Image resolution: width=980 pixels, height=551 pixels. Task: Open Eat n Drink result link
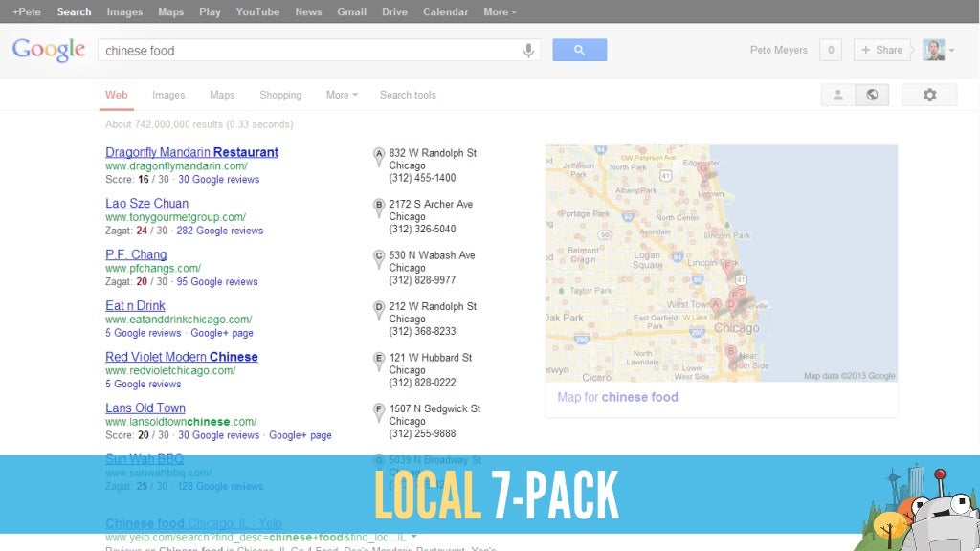(x=135, y=305)
